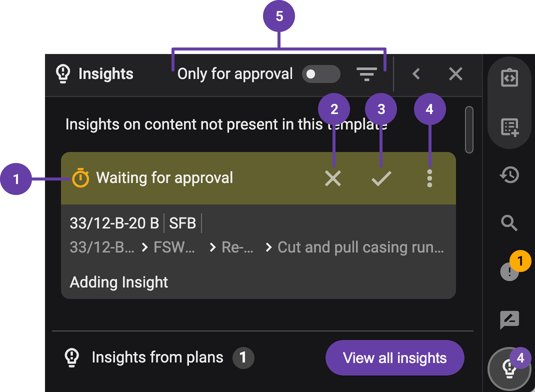Open the comments annotation panel in the sidebar

click(509, 320)
